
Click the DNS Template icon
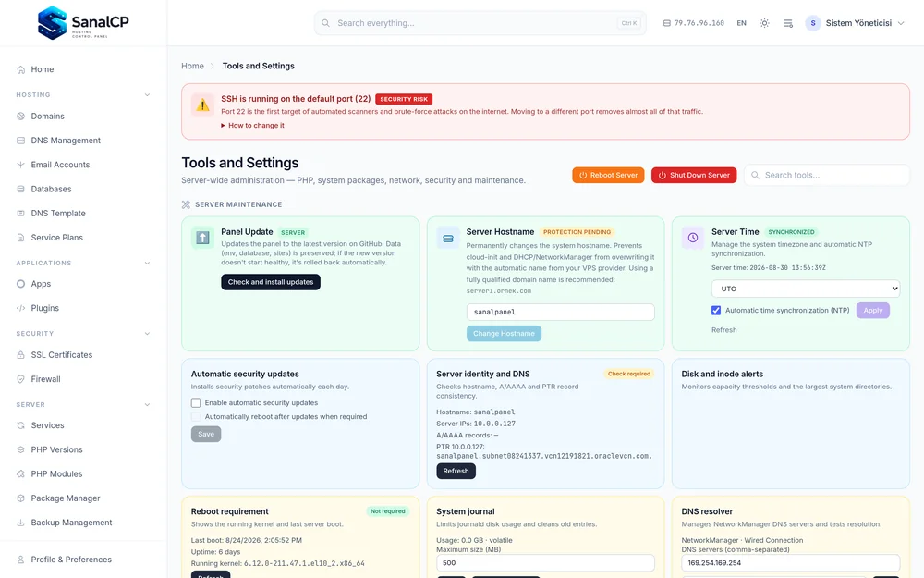[x=20, y=213]
